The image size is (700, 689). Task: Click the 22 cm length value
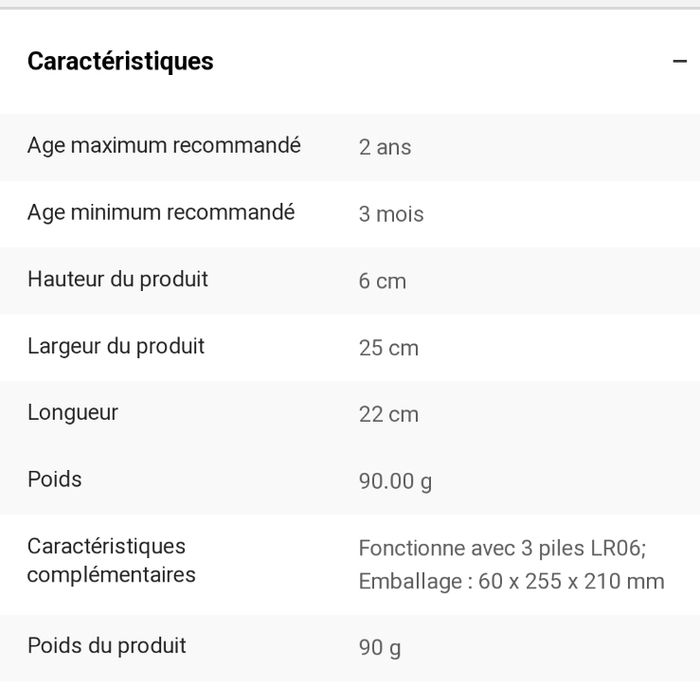(x=389, y=414)
